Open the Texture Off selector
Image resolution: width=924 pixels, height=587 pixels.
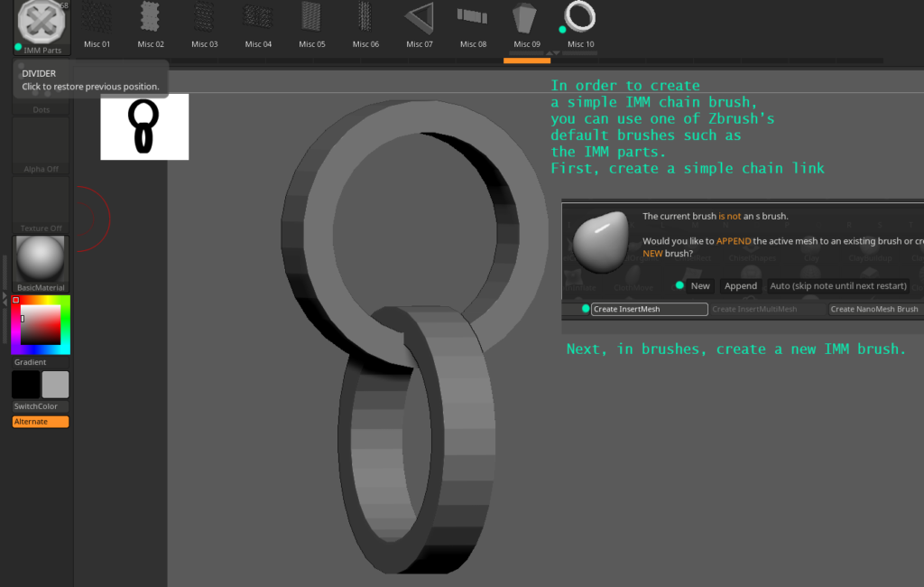click(x=41, y=204)
